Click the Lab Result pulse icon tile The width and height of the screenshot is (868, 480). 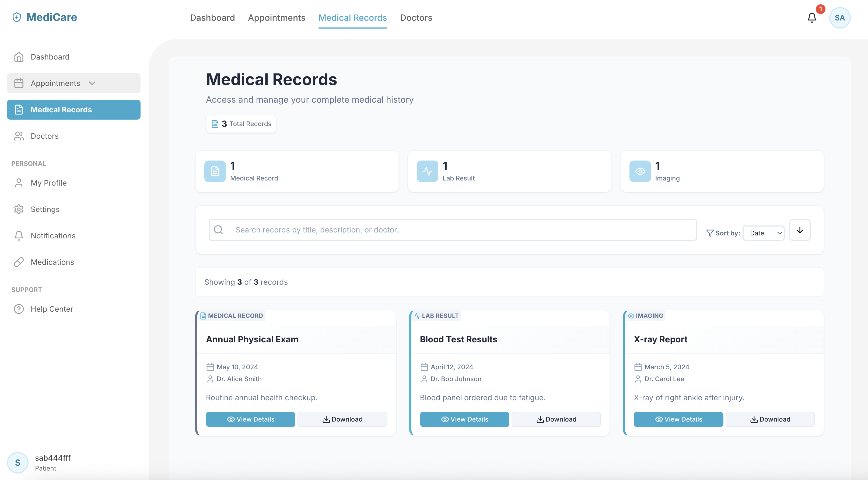(x=427, y=171)
